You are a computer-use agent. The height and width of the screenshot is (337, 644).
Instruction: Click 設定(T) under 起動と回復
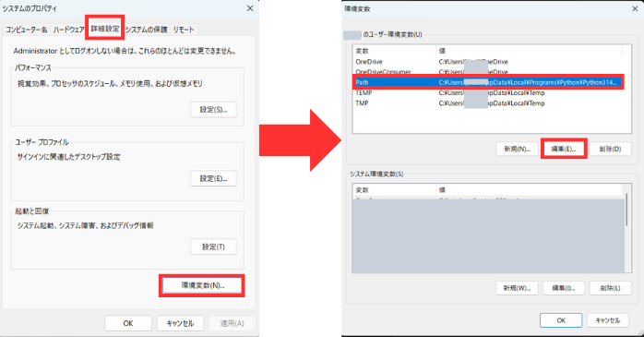tap(213, 247)
